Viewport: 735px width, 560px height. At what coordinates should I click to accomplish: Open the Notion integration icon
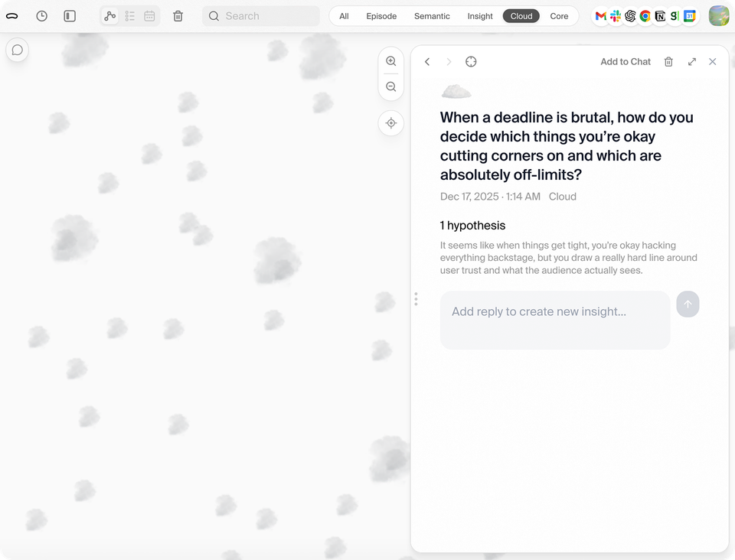[660, 16]
